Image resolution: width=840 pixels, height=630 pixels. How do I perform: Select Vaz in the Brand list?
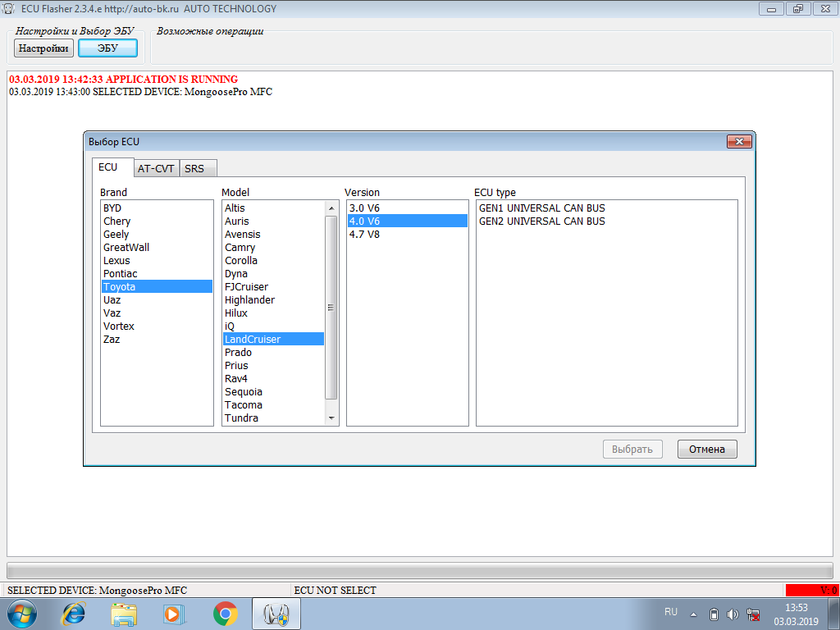point(157,313)
